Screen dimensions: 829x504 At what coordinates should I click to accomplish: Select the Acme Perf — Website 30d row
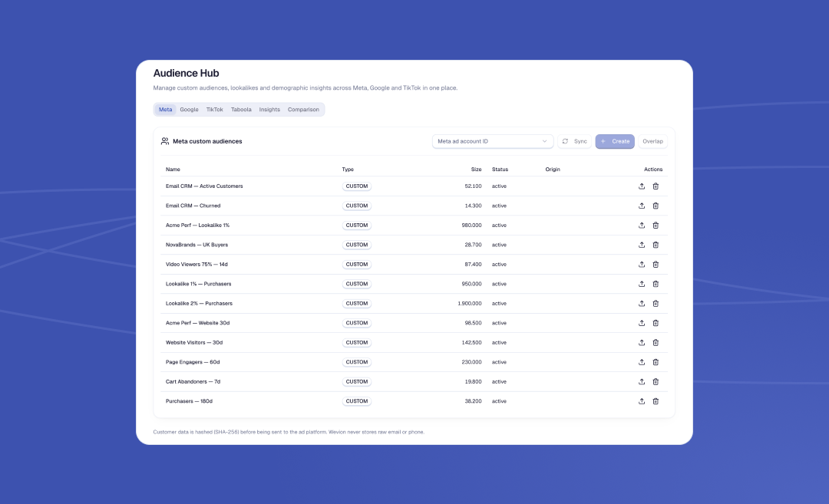point(414,323)
